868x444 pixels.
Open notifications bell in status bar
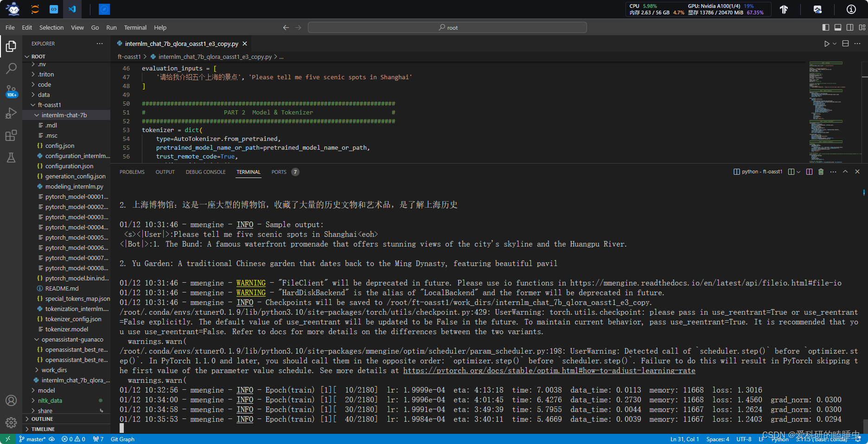click(x=858, y=439)
